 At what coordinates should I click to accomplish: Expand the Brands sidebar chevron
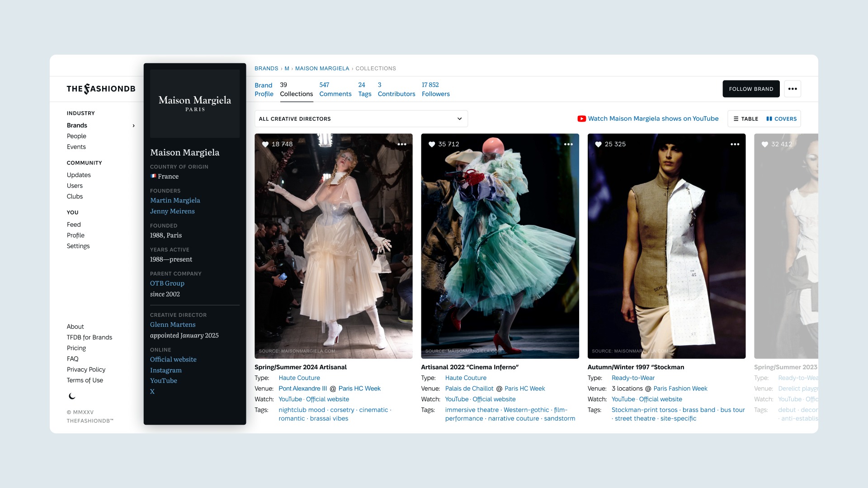click(133, 126)
